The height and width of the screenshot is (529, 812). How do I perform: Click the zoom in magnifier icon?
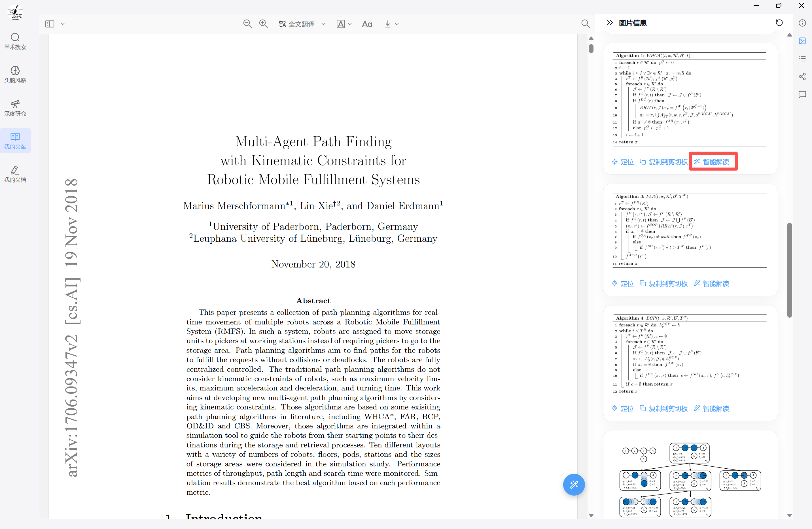coord(263,24)
